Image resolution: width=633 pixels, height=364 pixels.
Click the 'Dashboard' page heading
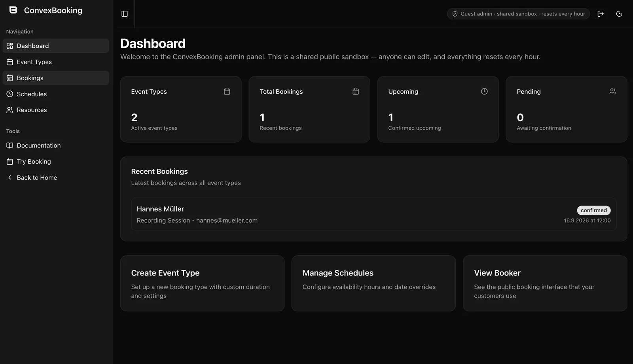tap(153, 43)
